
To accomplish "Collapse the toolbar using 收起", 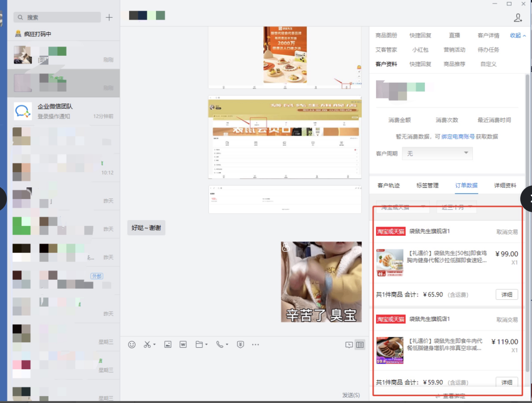I will pyautogui.click(x=518, y=36).
